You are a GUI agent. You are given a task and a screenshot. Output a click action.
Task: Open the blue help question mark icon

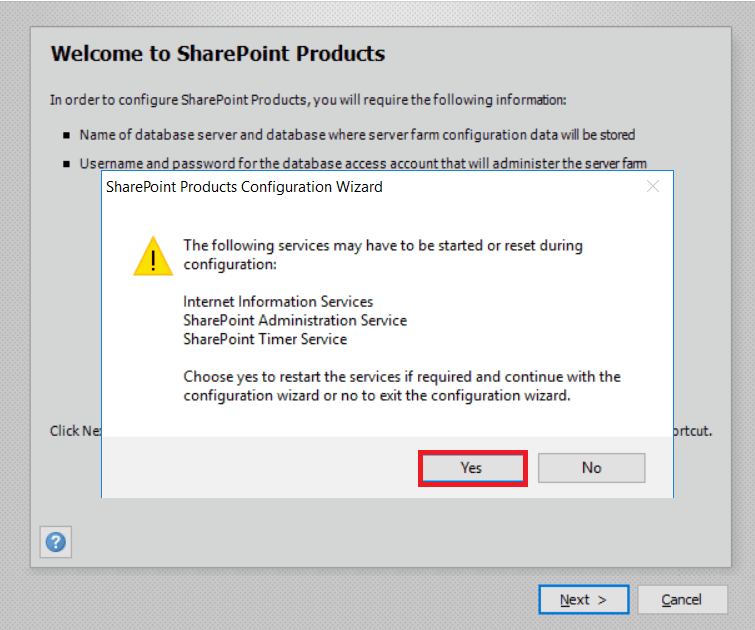[x=56, y=542]
